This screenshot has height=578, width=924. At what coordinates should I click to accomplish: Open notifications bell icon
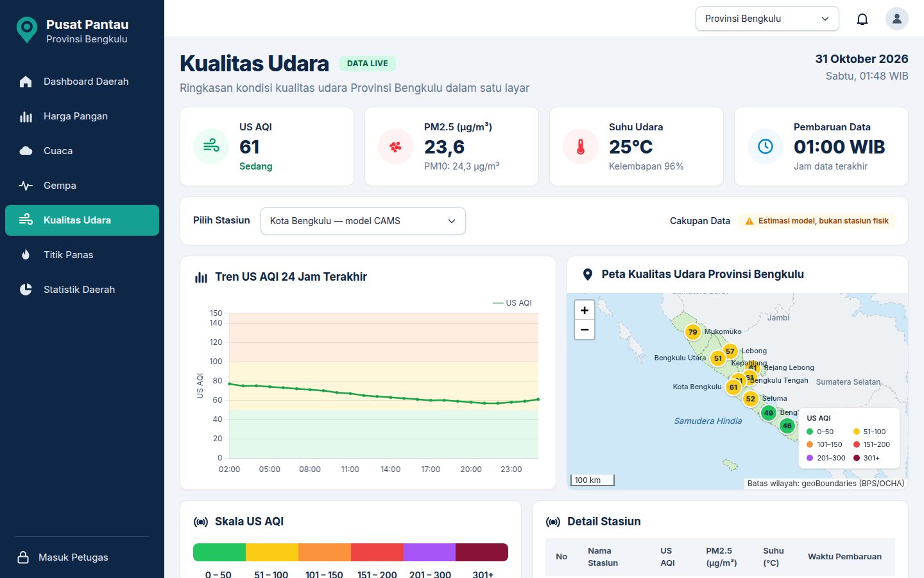862,19
